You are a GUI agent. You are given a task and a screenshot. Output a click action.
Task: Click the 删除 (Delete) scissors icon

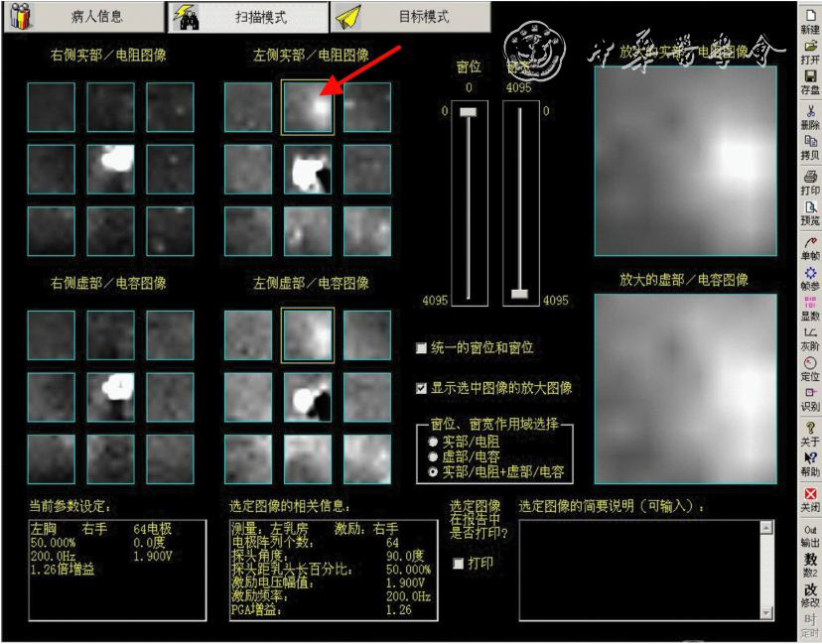[810, 117]
